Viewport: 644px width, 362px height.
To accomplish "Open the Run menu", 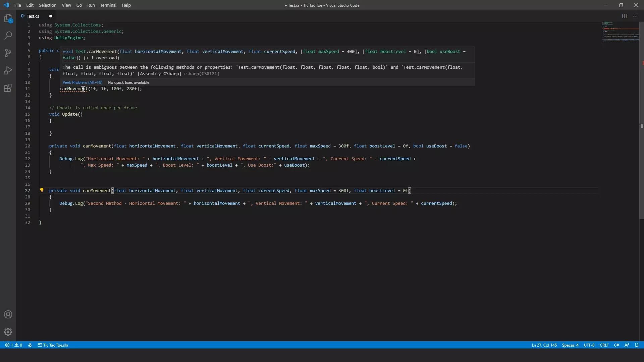I will (91, 5).
